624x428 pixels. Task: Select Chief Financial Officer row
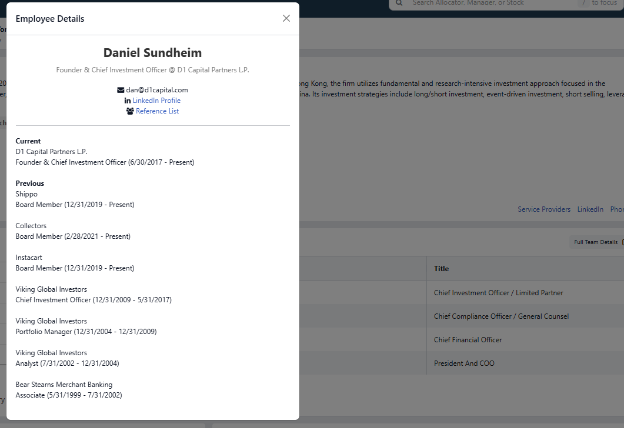[x=468, y=340]
